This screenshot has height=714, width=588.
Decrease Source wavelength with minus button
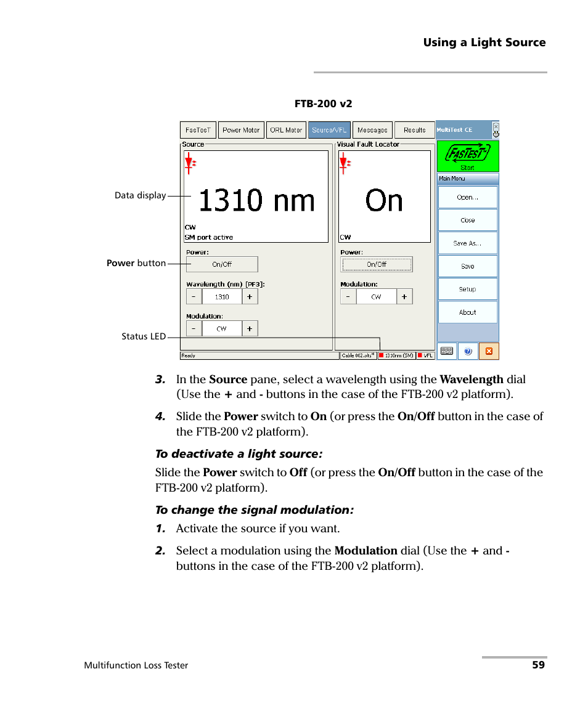[x=194, y=296]
